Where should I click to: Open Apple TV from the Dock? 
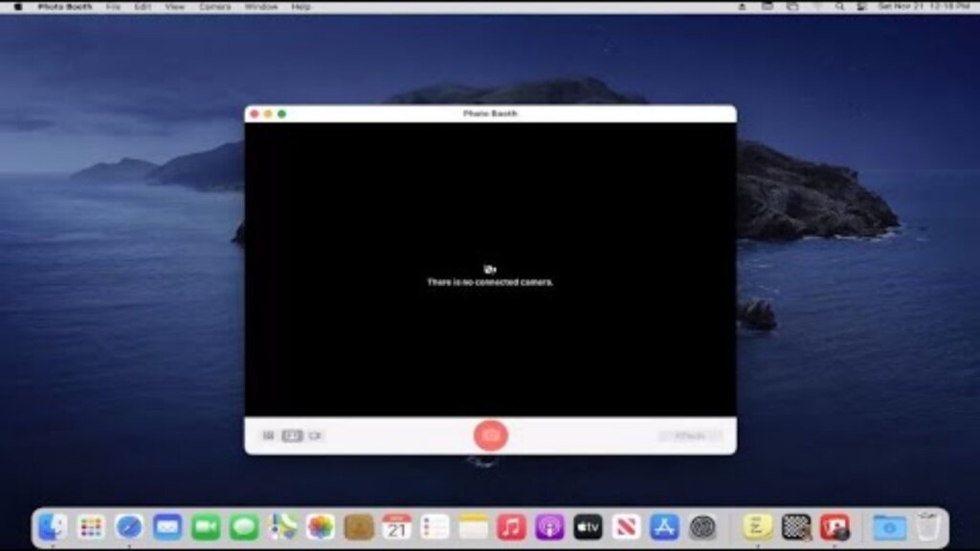point(588,527)
